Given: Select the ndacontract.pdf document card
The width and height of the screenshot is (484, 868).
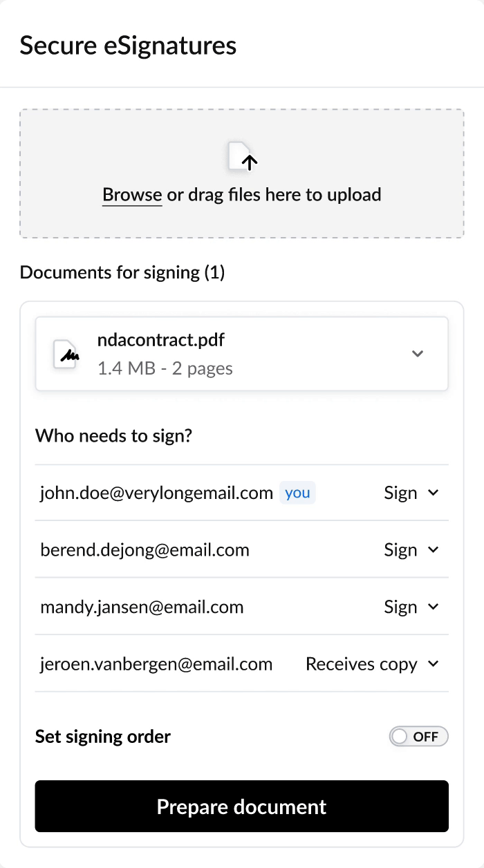Looking at the screenshot, I should (x=242, y=353).
